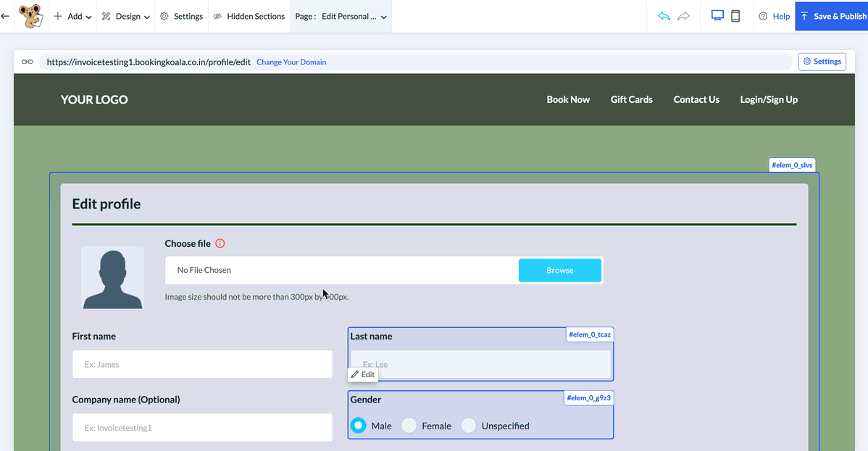868x451 pixels.
Task: Click the First name input field
Action: [202, 364]
